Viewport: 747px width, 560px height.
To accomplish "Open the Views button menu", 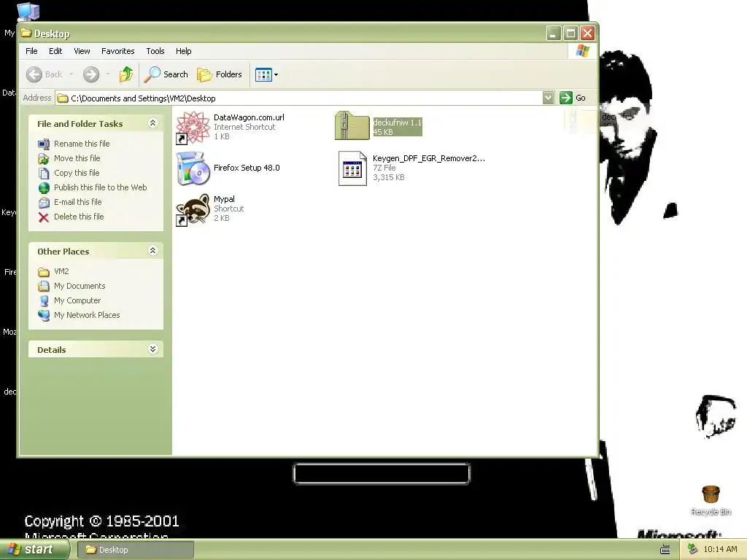I will 266,74.
